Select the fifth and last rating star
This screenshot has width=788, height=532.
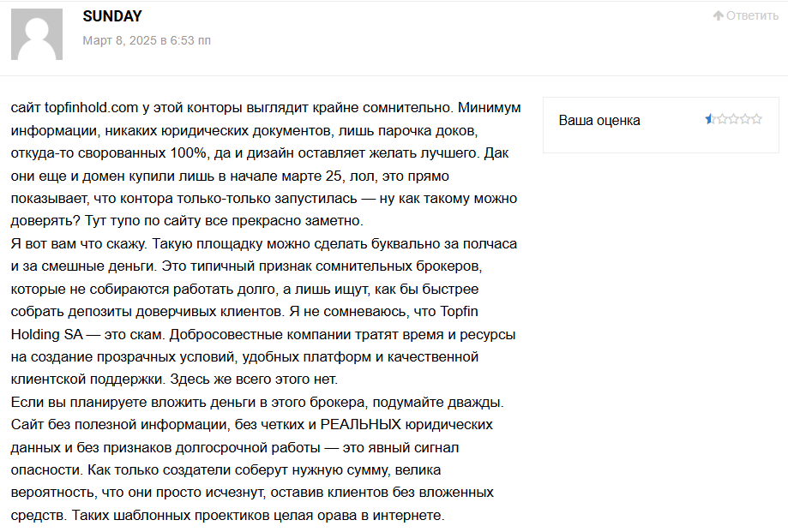(x=757, y=119)
